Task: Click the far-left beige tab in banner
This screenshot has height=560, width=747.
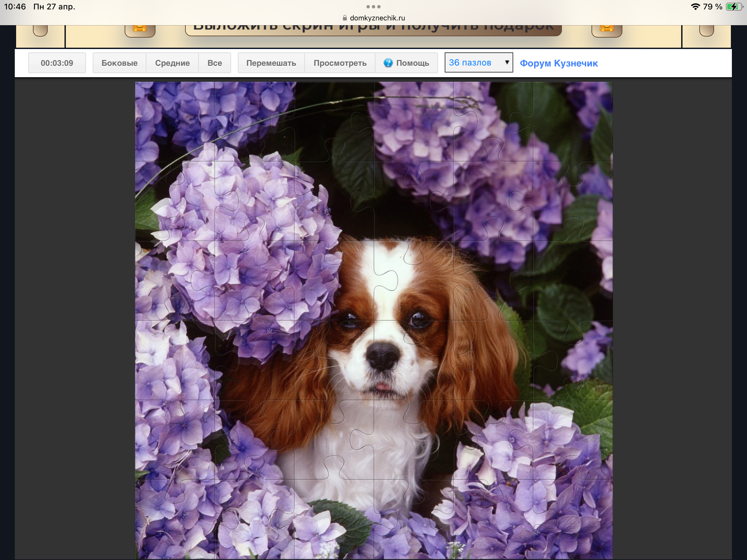Action: coord(40,31)
